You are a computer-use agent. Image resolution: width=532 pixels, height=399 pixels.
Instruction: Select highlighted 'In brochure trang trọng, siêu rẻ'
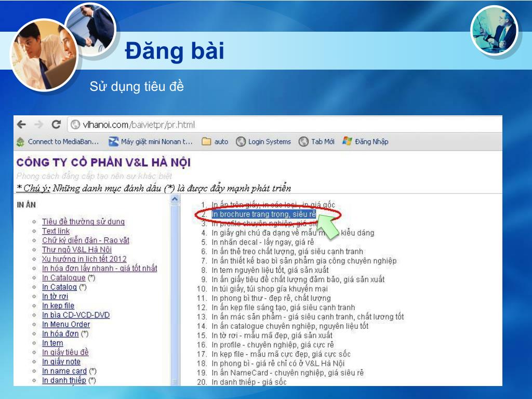[263, 214]
